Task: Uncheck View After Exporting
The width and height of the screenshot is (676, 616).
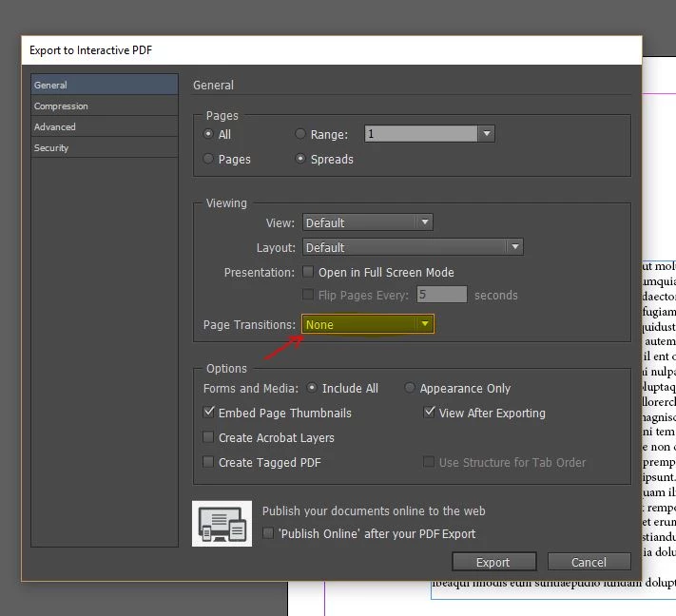Action: pyautogui.click(x=429, y=413)
